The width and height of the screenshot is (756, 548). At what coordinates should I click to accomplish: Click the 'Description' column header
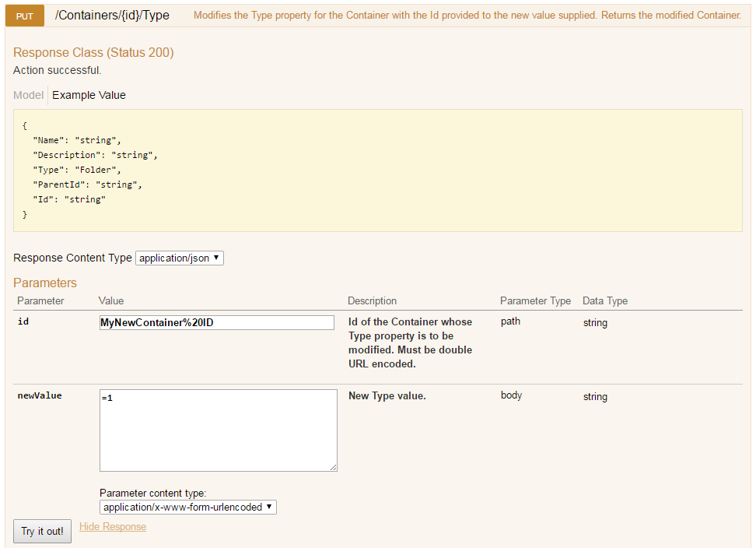pos(373,301)
